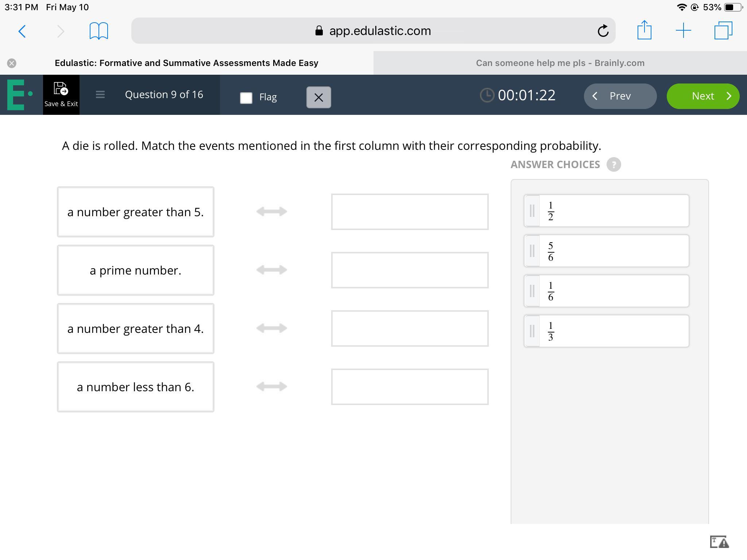Reload the page with refresh icon

603,31
